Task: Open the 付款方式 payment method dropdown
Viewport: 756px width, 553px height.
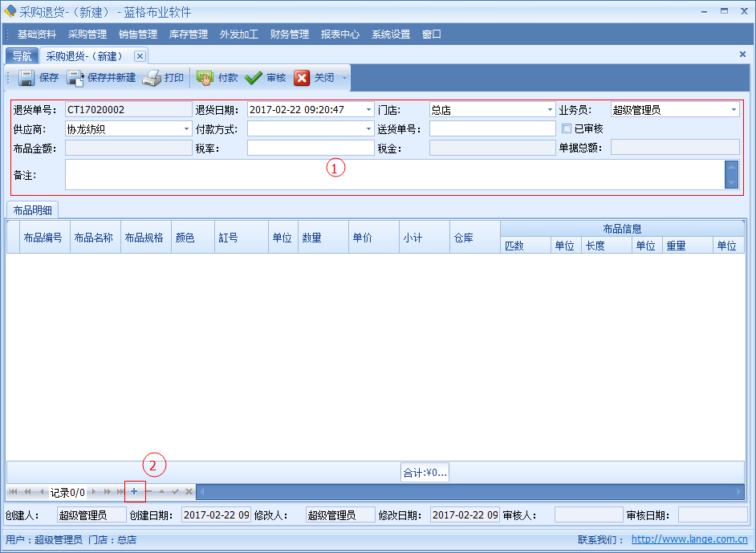Action: pyautogui.click(x=368, y=128)
